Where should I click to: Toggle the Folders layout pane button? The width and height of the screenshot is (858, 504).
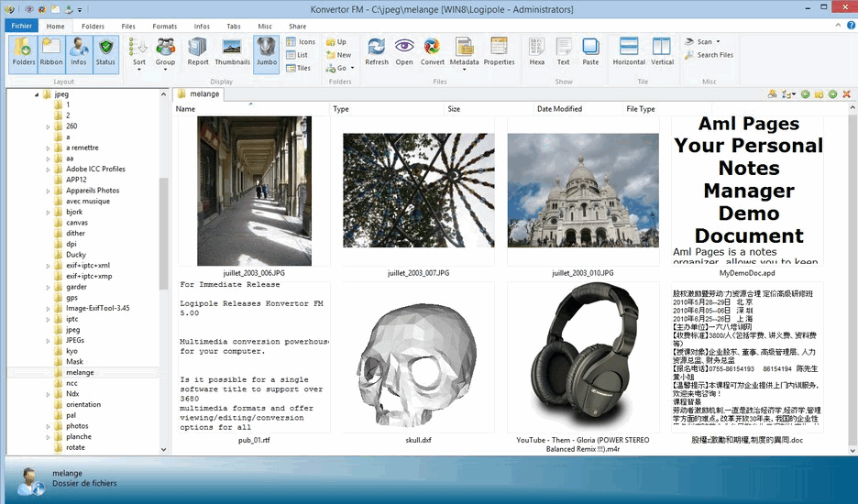point(24,54)
